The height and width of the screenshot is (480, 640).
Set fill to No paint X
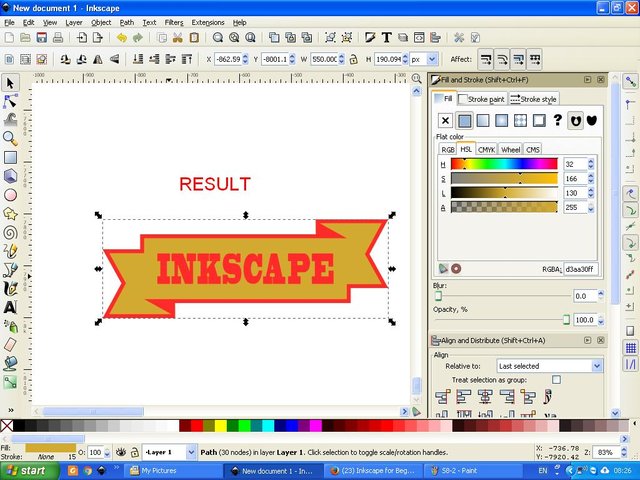[445, 120]
